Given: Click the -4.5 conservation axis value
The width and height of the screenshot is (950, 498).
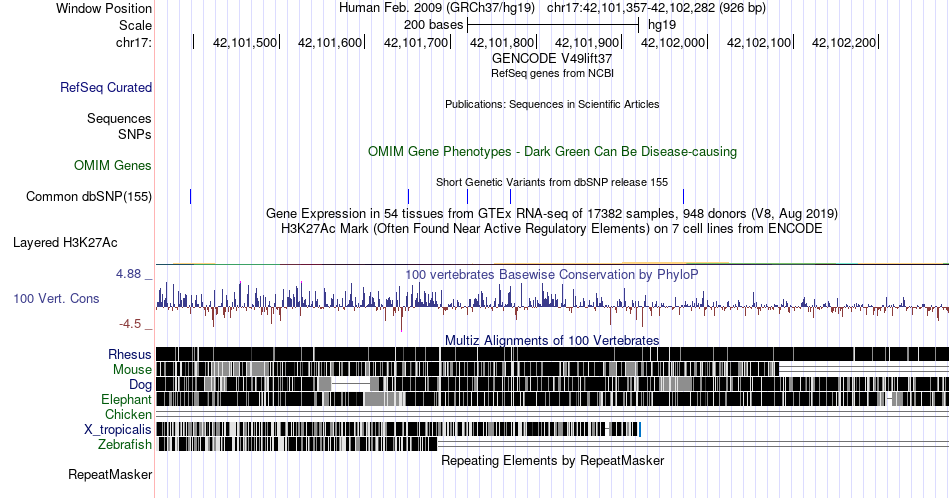Looking at the screenshot, I should 130,324.
